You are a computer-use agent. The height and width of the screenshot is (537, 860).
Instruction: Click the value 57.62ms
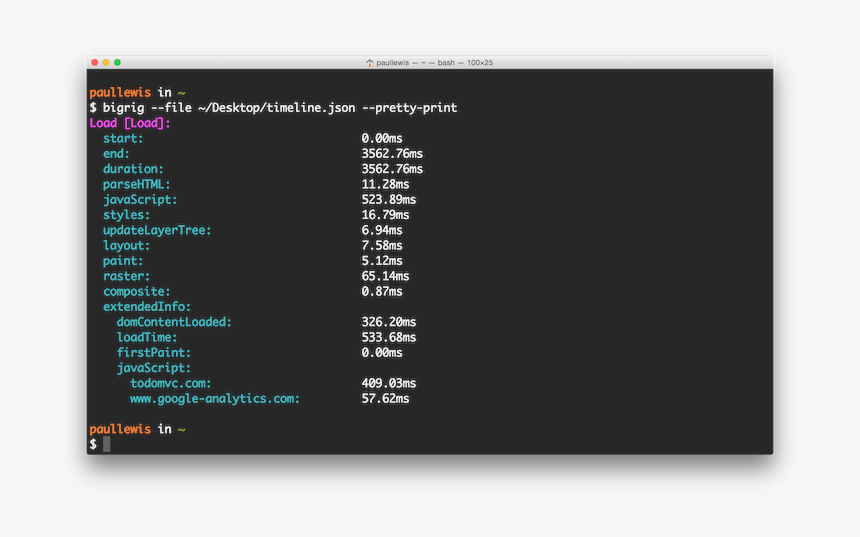pos(385,399)
